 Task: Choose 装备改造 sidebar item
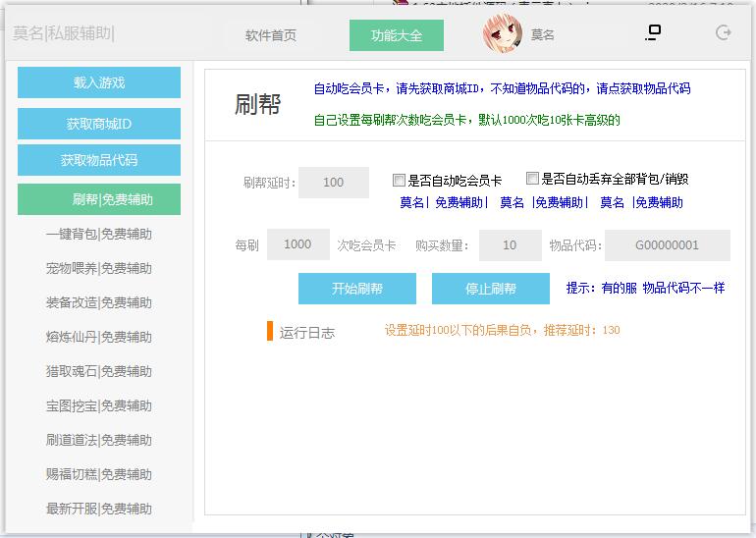[x=99, y=302]
